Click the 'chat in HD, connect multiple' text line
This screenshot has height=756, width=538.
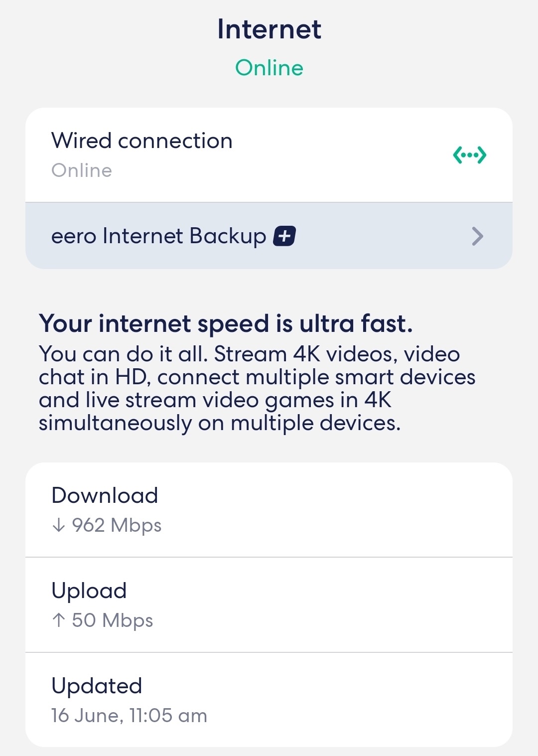point(257,377)
